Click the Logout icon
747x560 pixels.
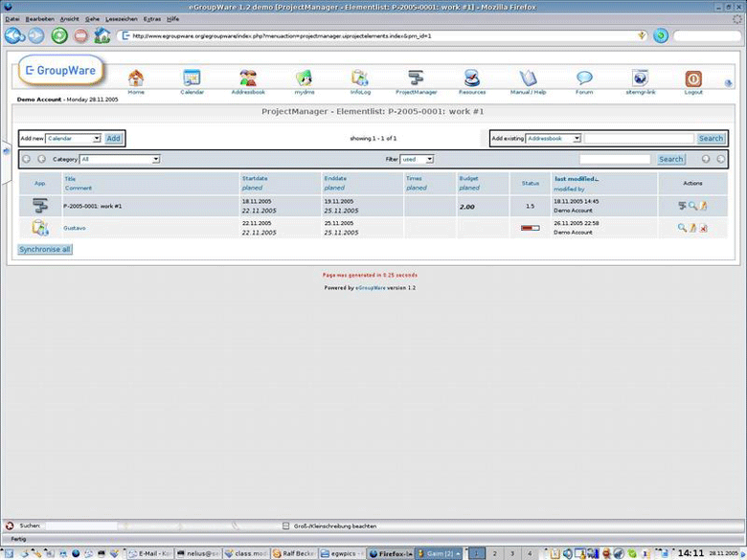click(x=693, y=78)
